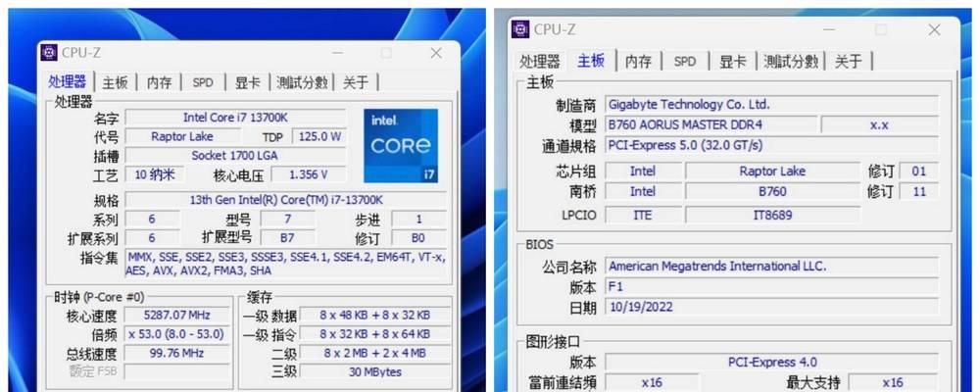Switch to 处理器 tab in right window
Image resolution: width=980 pixels, height=392 pixels.
(x=540, y=62)
